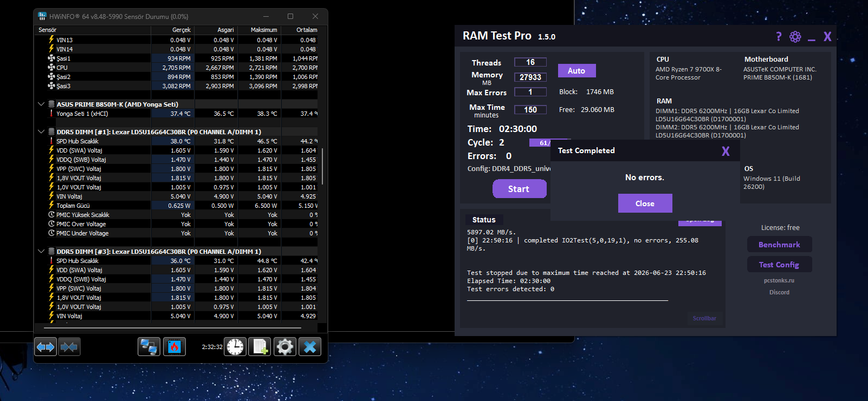Image resolution: width=868 pixels, height=401 pixels.
Task: Open HWiNFO sensor settings gear icon
Action: click(x=285, y=347)
